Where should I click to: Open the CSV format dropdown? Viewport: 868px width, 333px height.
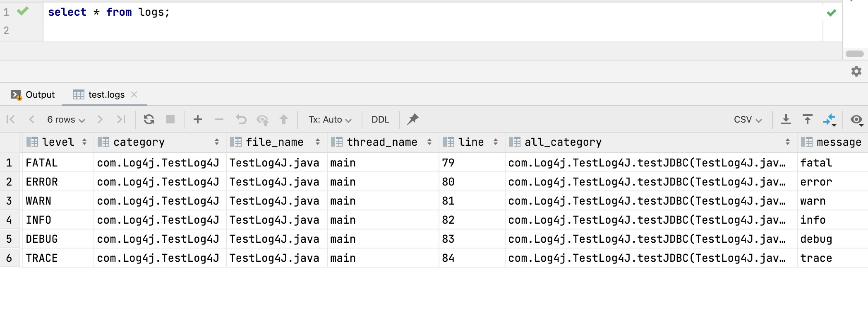pos(748,120)
